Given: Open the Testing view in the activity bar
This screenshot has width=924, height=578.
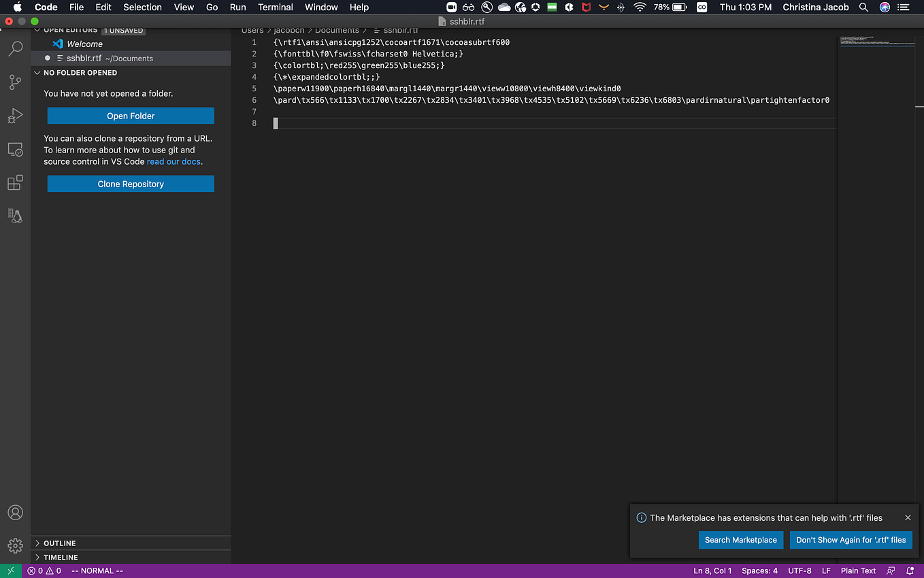Looking at the screenshot, I should 15,216.
